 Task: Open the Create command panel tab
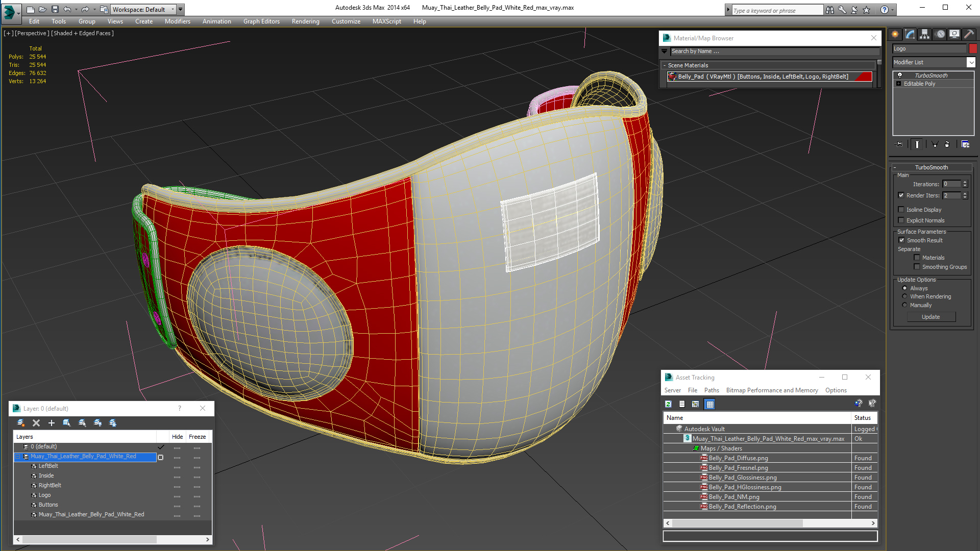[895, 34]
